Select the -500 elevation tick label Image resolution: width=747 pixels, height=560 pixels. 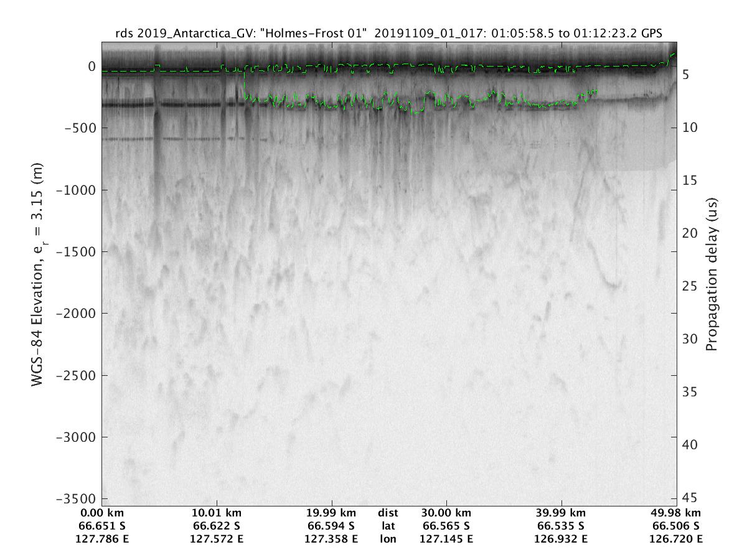point(77,128)
